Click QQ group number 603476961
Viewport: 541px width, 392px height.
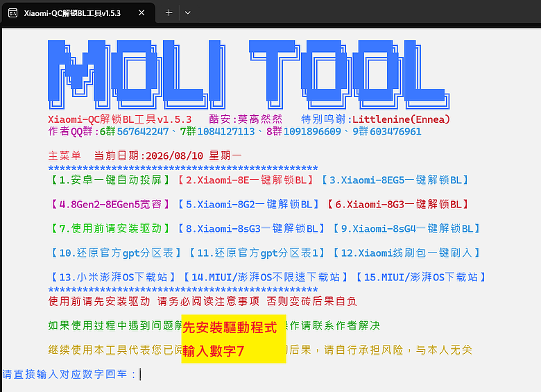pos(395,131)
